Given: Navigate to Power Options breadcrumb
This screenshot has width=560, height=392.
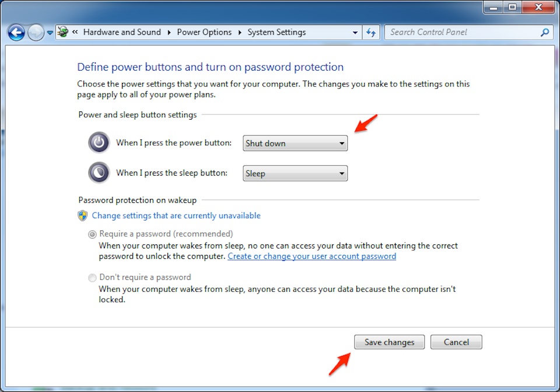Looking at the screenshot, I should (204, 32).
